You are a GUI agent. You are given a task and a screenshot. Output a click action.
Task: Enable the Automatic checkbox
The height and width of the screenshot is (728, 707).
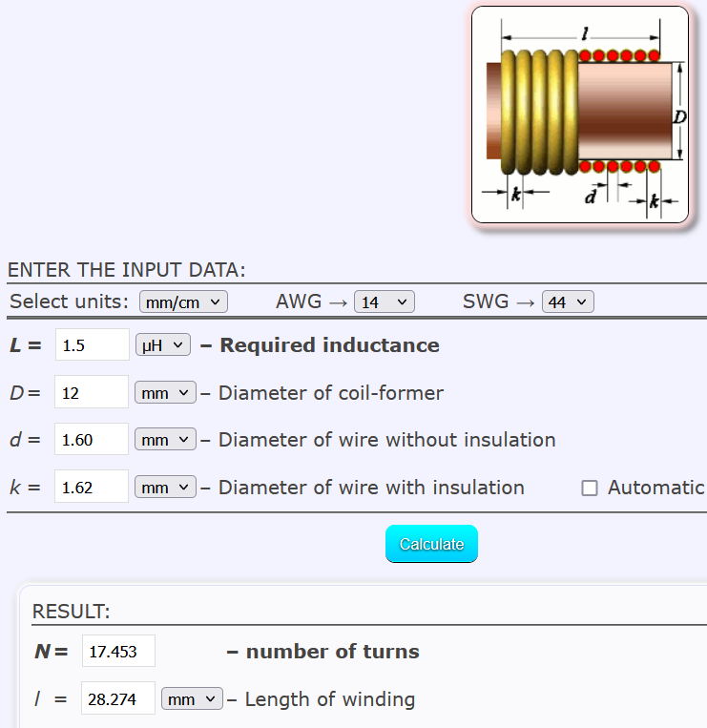(x=590, y=488)
